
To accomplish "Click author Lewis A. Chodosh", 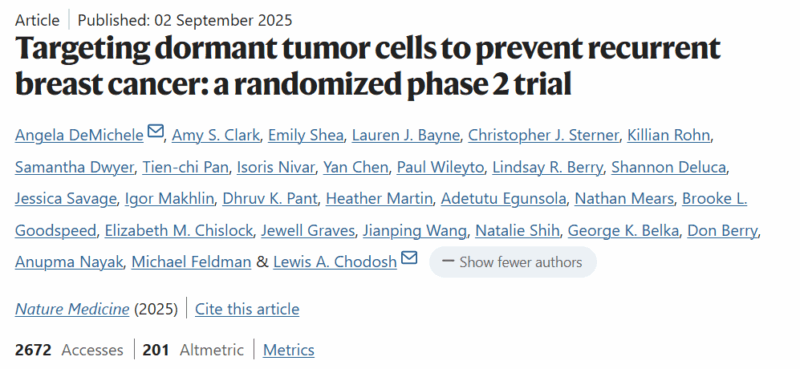I will (x=335, y=262).
